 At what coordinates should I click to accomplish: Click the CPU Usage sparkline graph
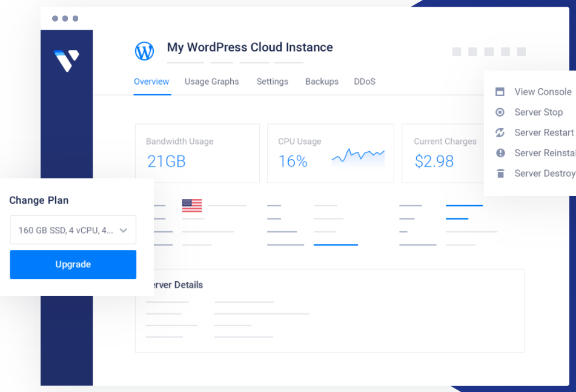(358, 158)
